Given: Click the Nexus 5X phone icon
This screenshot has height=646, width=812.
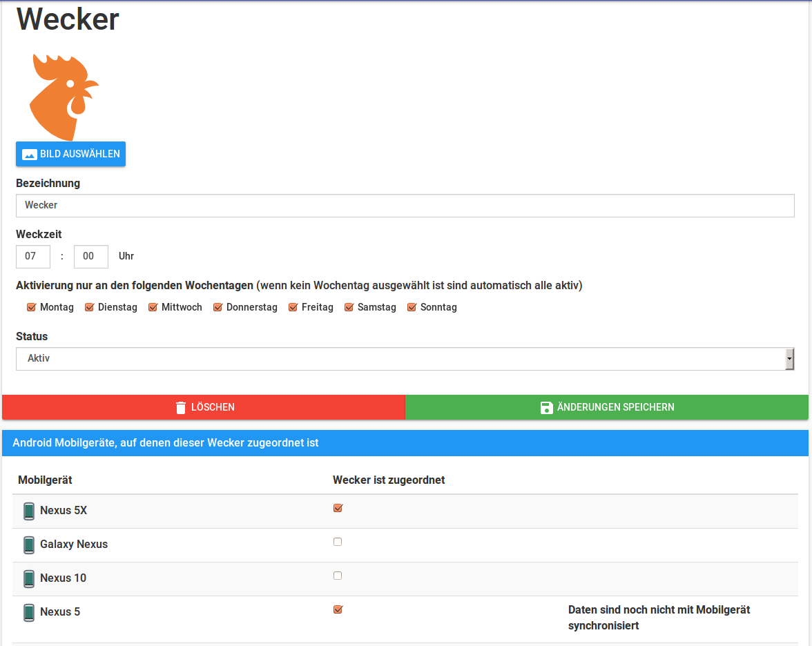Looking at the screenshot, I should point(28,511).
